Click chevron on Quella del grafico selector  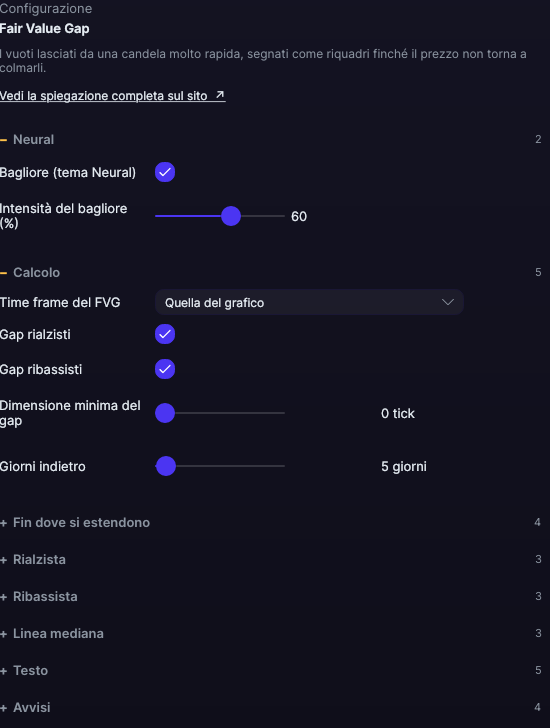(448, 302)
